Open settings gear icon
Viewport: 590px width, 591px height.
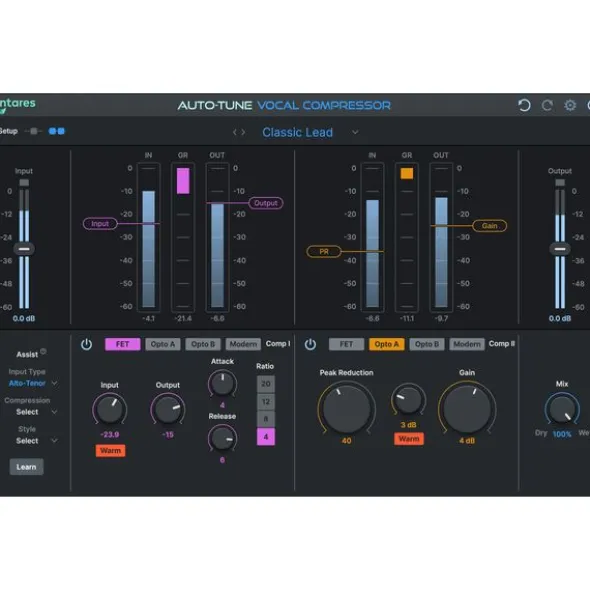coord(570,105)
